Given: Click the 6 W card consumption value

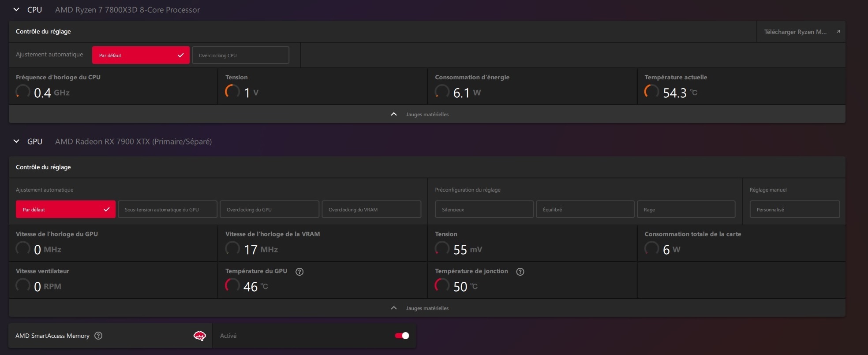Looking at the screenshot, I should (x=671, y=249).
